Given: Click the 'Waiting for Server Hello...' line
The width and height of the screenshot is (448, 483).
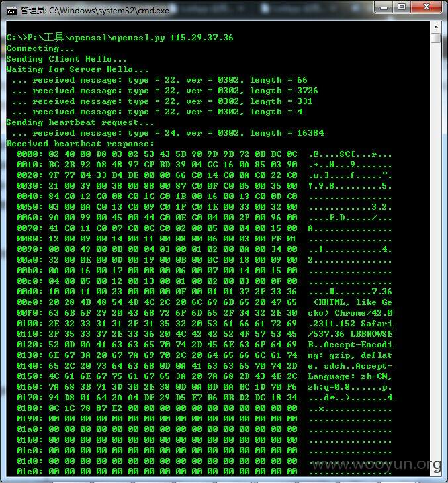Looking at the screenshot, I should 77,69.
